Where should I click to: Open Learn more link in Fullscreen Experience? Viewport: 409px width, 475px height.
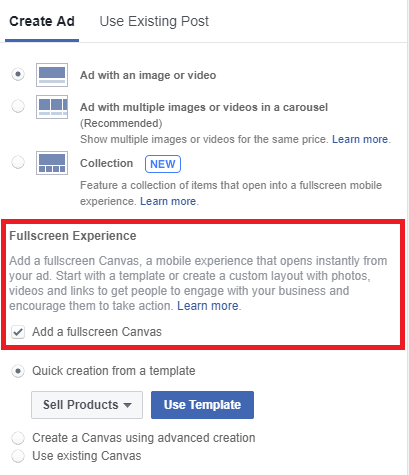point(208,306)
